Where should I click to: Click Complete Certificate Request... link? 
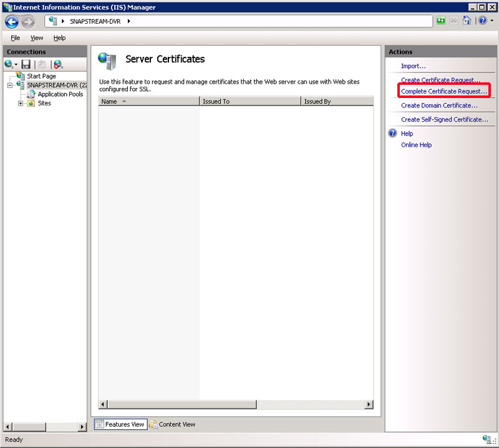coord(444,91)
